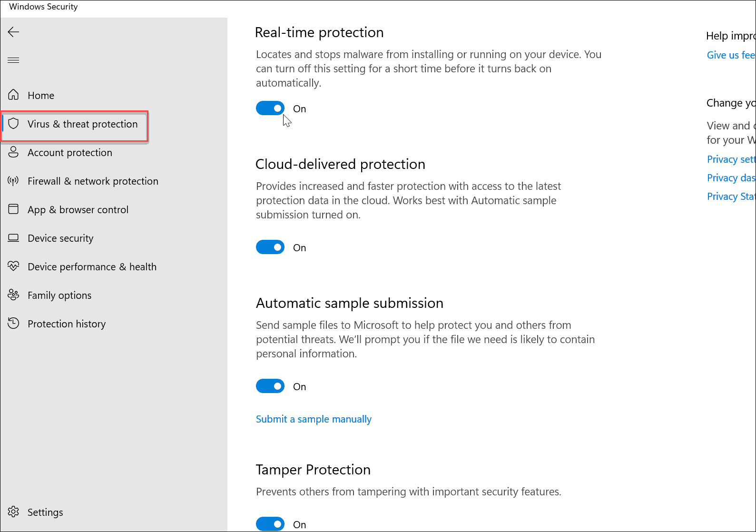
Task: Click the Automatic sample submission heading
Action: 350,303
